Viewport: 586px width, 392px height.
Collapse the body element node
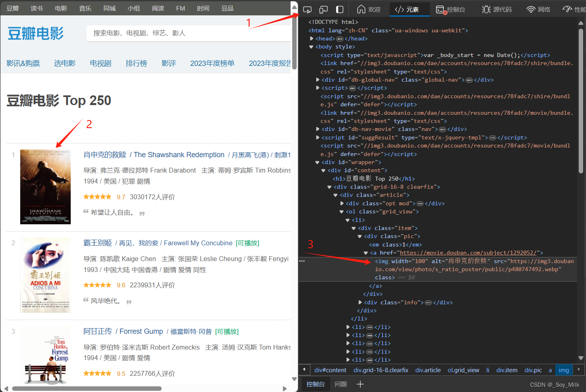click(312, 47)
